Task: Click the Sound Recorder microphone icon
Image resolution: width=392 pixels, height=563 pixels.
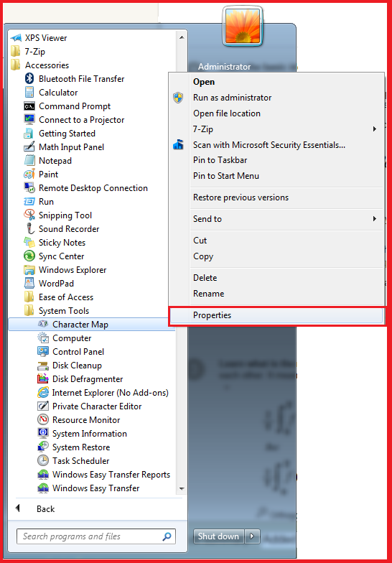Action: 29,228
